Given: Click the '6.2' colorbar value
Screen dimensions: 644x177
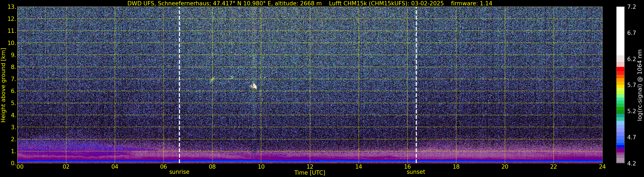Looking at the screenshot, I should (632, 59).
